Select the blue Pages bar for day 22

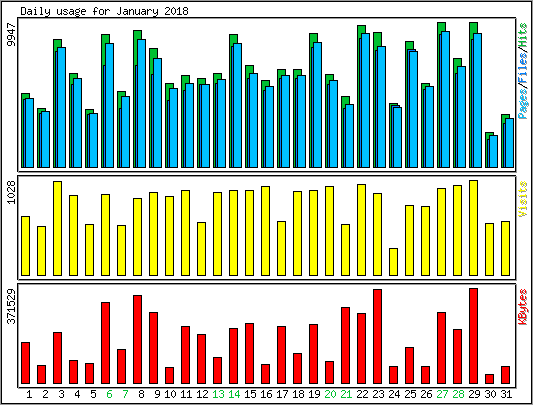tap(365, 101)
